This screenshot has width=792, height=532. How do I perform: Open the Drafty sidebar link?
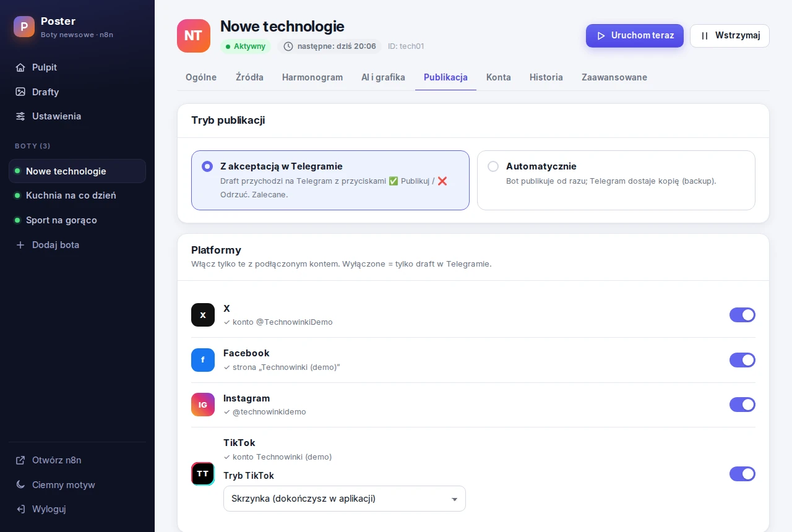[x=77, y=92]
